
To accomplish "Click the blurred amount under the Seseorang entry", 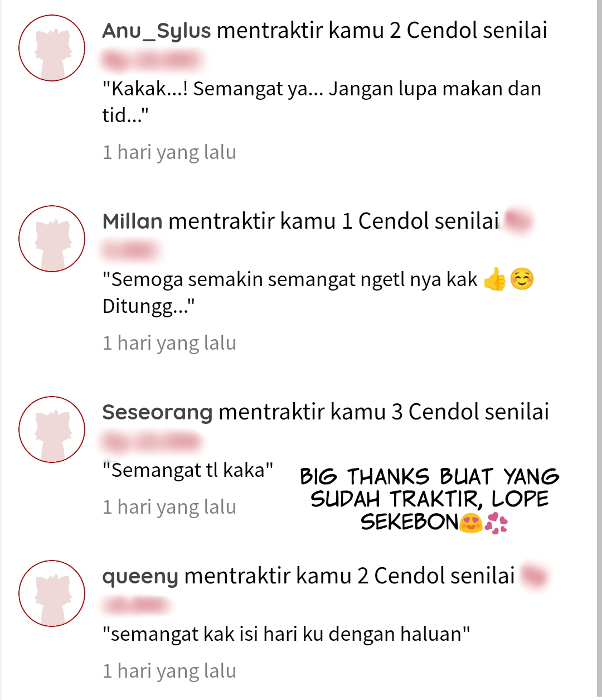I will [x=151, y=442].
